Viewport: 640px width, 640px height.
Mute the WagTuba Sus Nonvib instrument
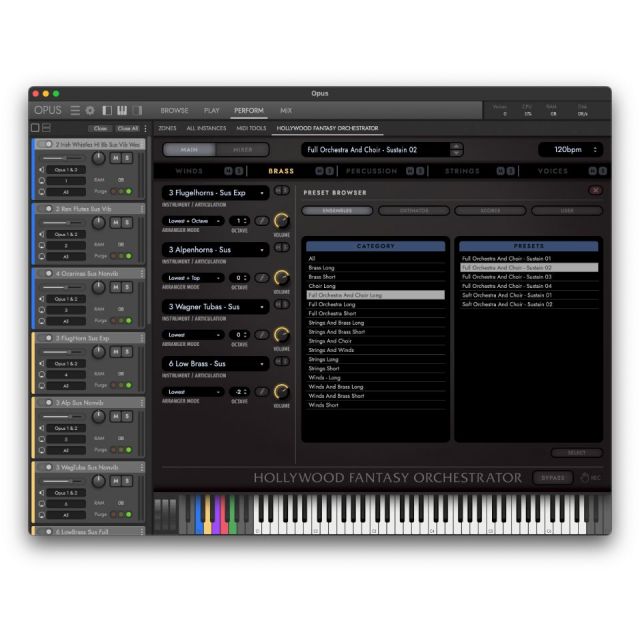click(116, 481)
